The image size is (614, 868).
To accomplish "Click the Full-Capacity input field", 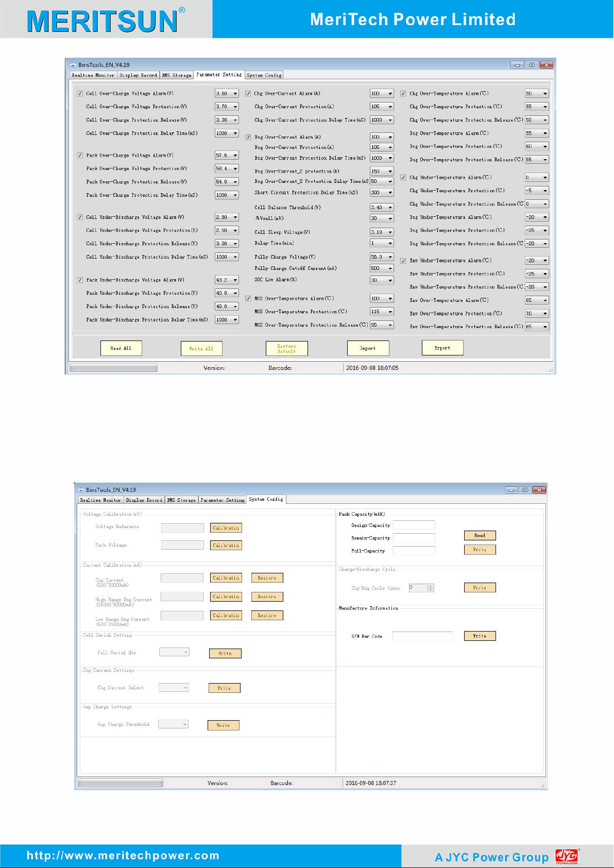I will [414, 551].
